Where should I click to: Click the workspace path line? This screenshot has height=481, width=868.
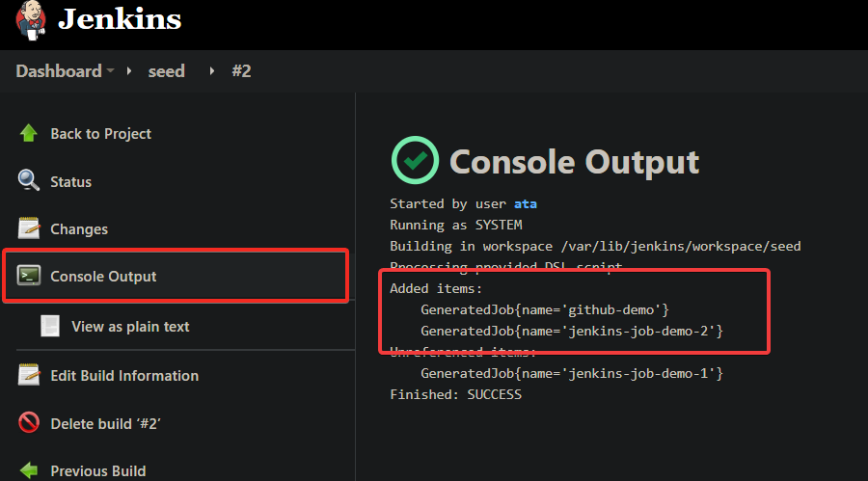(x=595, y=247)
